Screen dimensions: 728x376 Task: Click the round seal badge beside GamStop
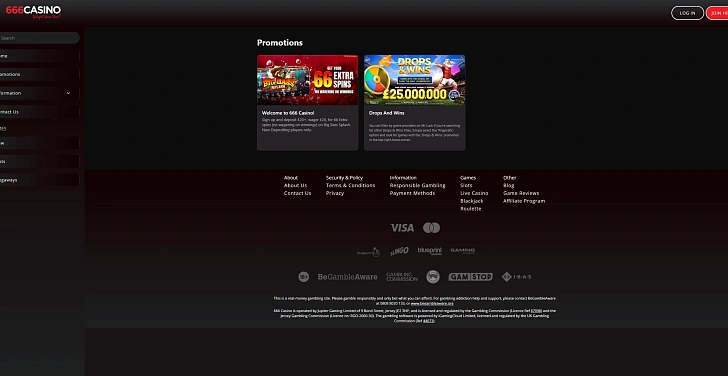point(433,277)
